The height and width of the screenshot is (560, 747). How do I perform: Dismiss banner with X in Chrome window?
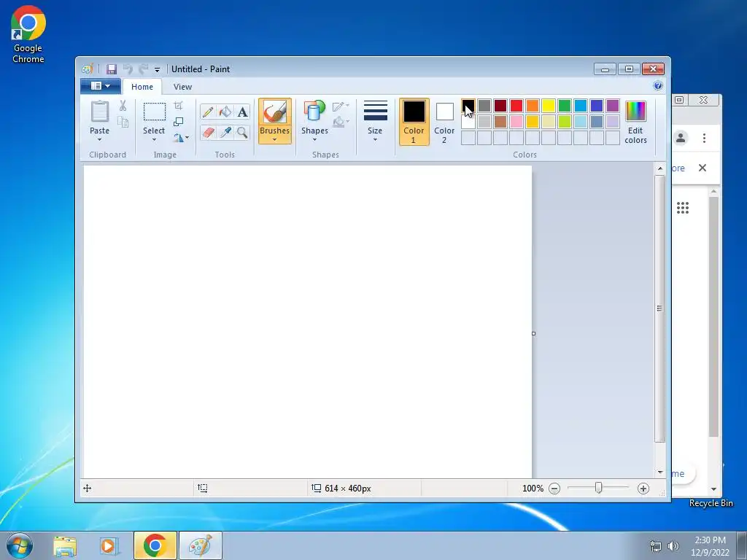[x=703, y=168]
